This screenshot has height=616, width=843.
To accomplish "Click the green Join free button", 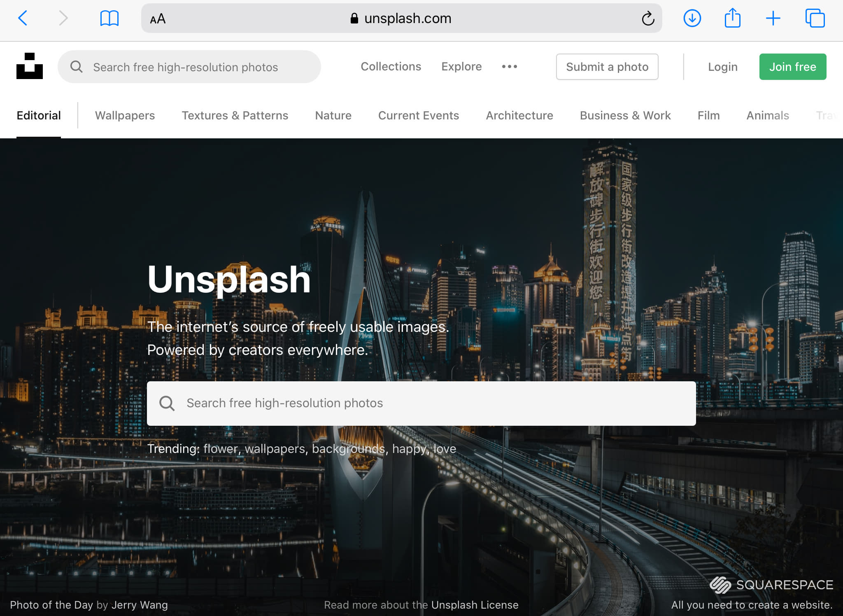I will [x=792, y=67].
